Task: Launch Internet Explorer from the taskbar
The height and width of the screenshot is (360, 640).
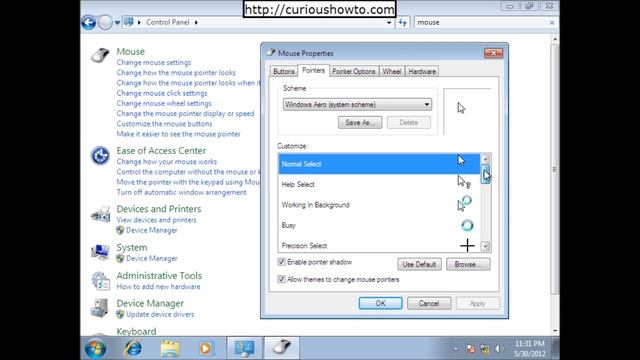Action: (133, 348)
